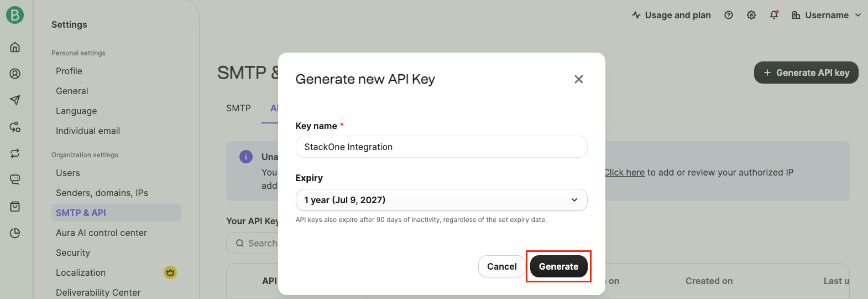Open the Home icon in left rail

(15, 47)
